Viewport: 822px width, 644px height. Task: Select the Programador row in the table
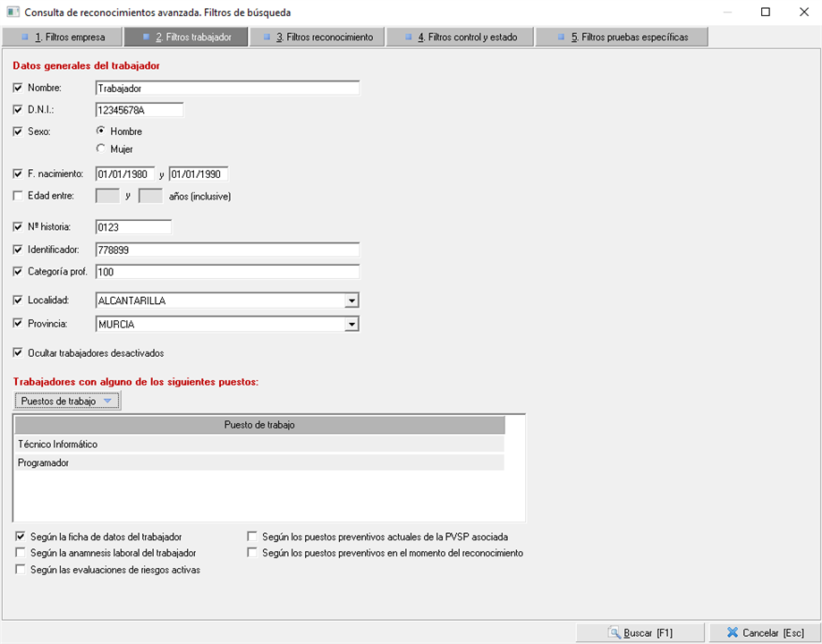(259, 462)
